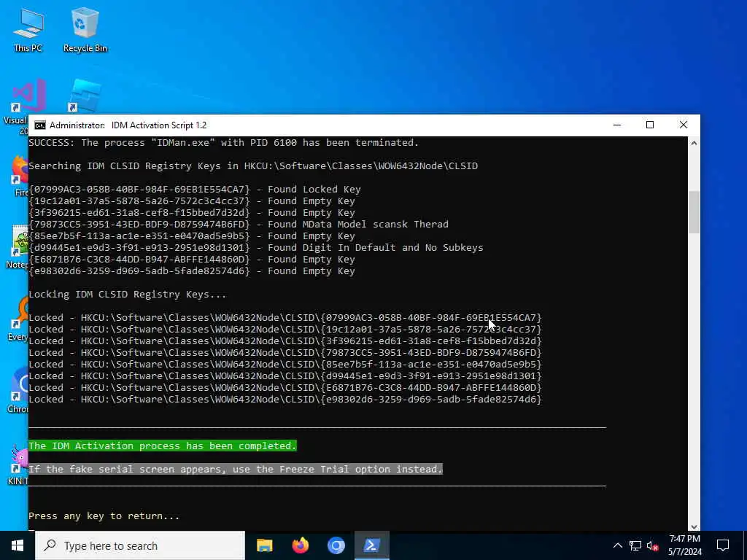Launch Chrome from the taskbar
747x560 pixels.
pos(336,545)
